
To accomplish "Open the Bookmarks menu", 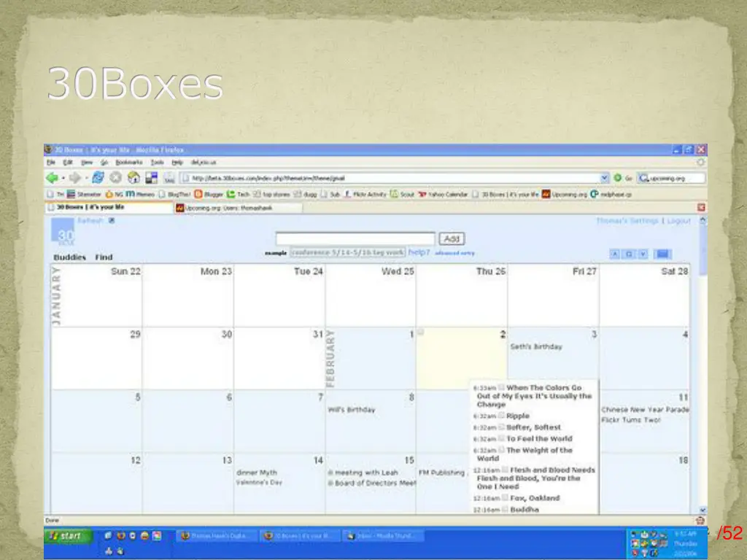I will pos(129,163).
